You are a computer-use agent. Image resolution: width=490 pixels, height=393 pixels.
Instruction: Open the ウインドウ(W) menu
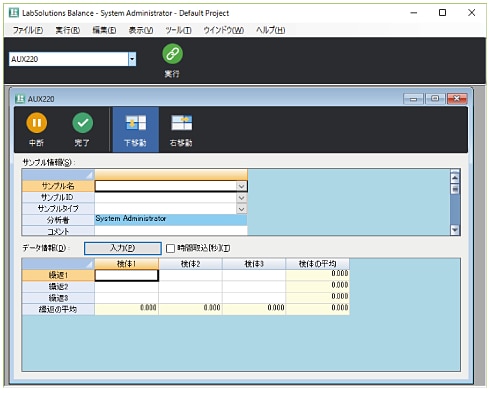coord(224,30)
